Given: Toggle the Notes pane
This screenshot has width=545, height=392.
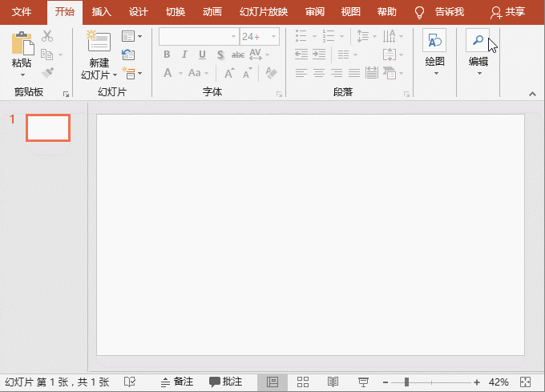Looking at the screenshot, I should (177, 382).
